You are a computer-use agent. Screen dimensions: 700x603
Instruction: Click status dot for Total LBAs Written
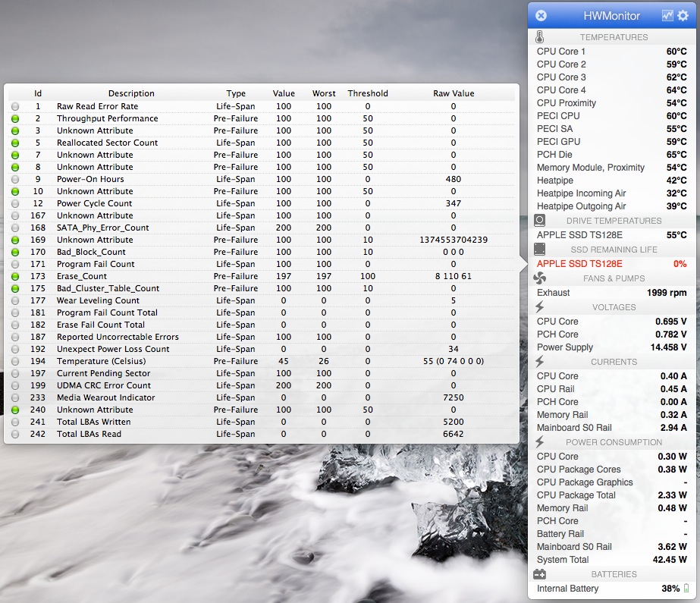point(15,422)
